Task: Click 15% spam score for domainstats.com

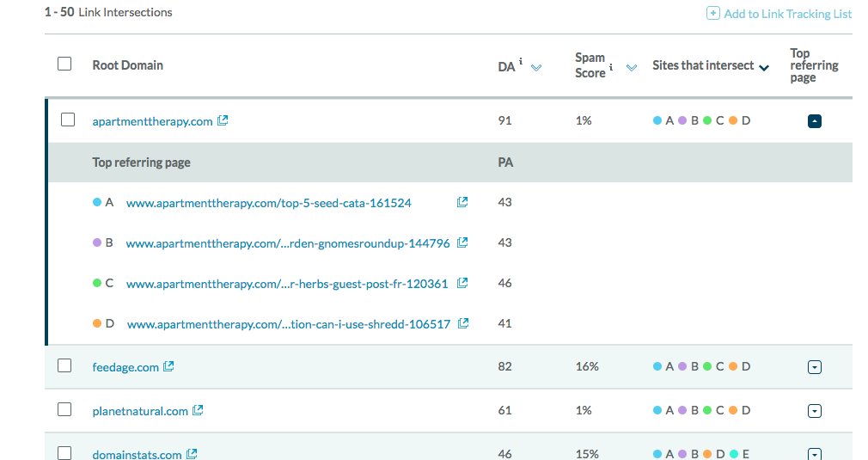Action: tap(587, 454)
